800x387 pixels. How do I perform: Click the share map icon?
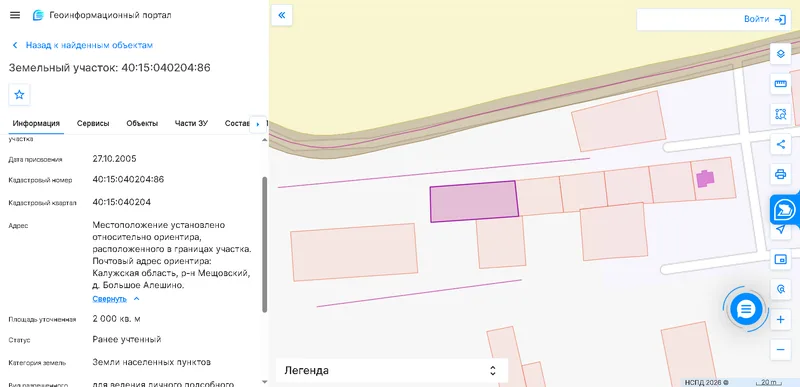point(780,144)
